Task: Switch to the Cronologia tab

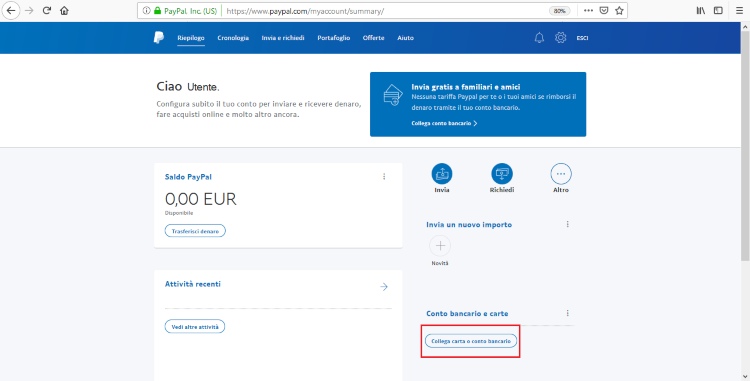Action: (233, 38)
